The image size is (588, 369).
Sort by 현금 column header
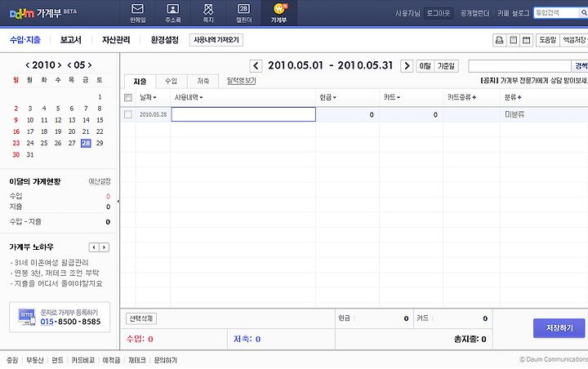pyautogui.click(x=327, y=97)
